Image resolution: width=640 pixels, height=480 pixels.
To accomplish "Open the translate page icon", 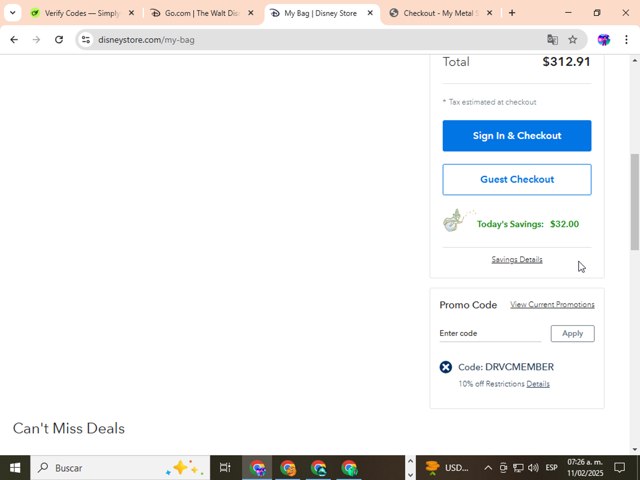I will click(552, 40).
